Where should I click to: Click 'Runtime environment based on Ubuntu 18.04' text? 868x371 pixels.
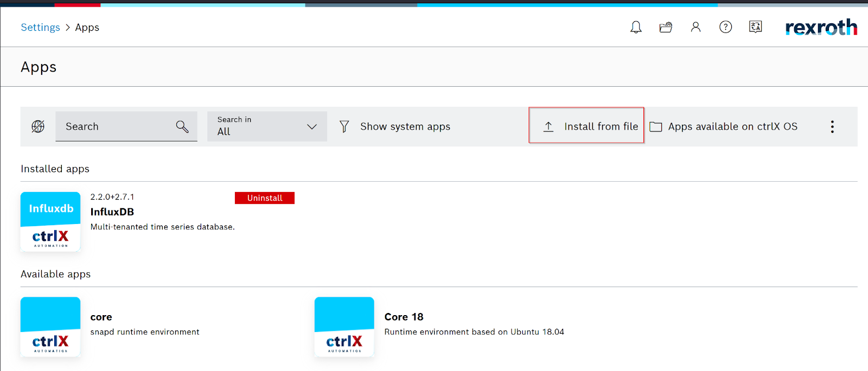(x=474, y=332)
